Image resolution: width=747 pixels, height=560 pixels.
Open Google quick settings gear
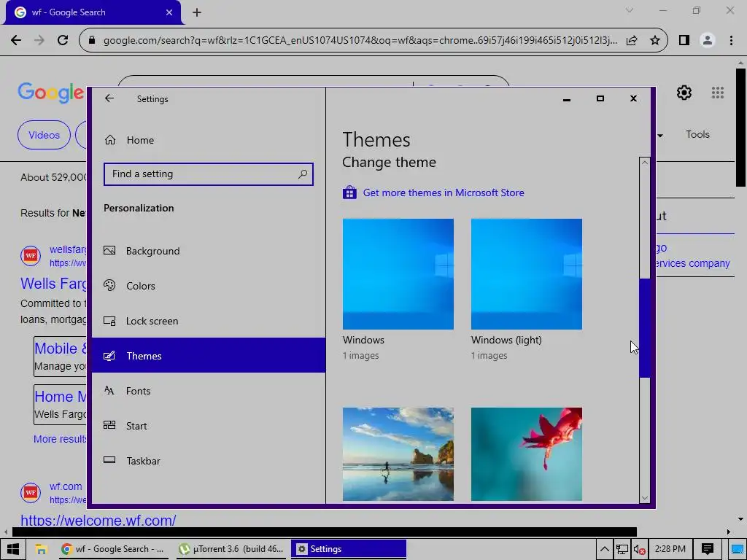(684, 93)
